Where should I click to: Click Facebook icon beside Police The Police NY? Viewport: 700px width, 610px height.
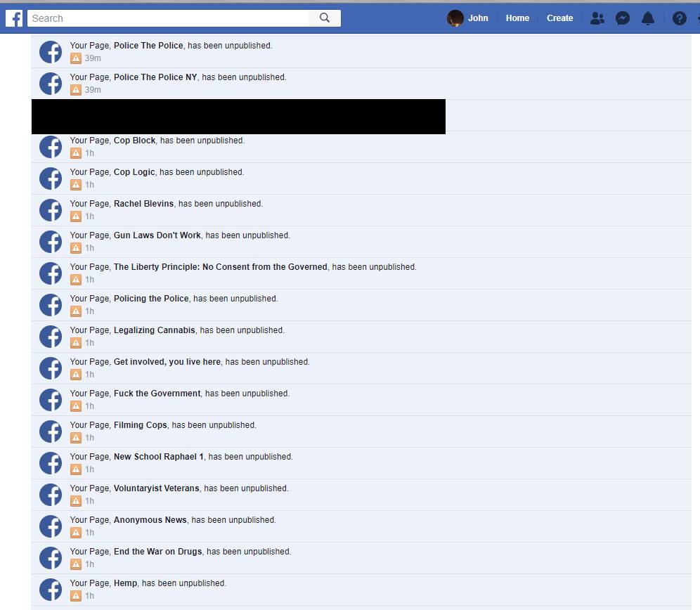coord(51,84)
